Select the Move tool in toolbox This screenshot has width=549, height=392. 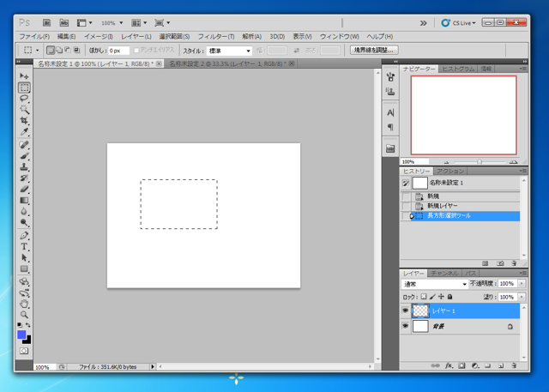24,76
